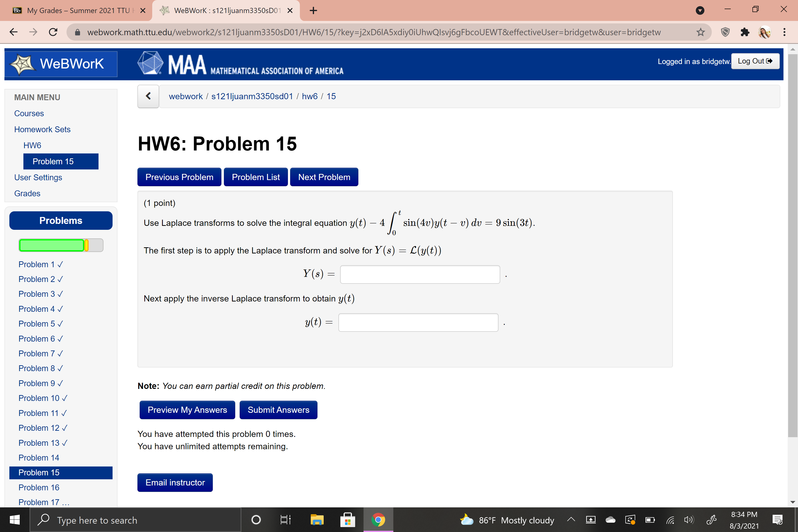Screen dimensions: 798x532
Task: Open the Chrome extensions puzzle icon
Action: pyautogui.click(x=745, y=32)
